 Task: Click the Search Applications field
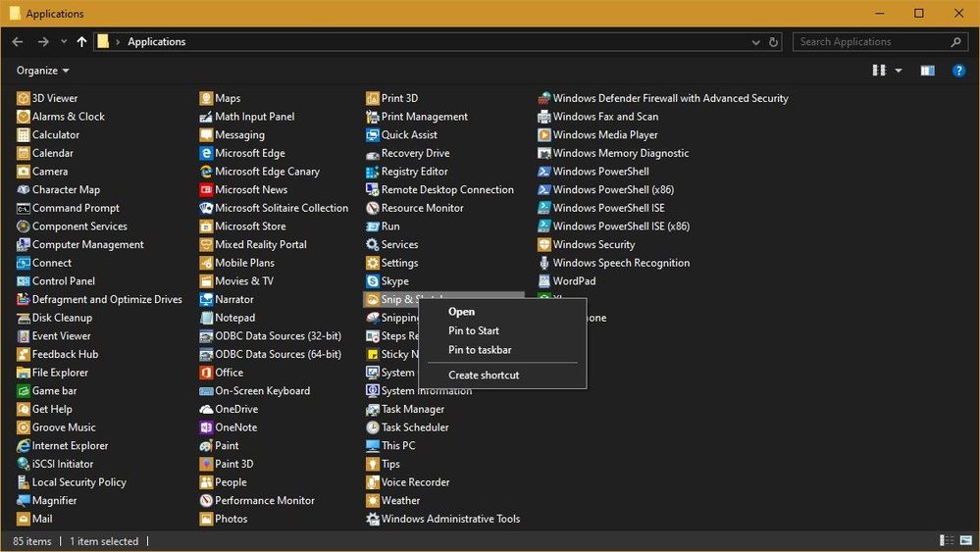[x=880, y=42]
